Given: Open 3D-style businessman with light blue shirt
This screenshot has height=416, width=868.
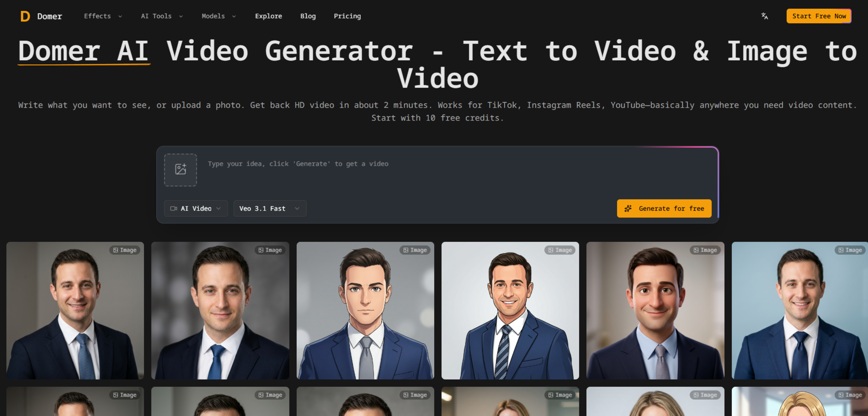Looking at the screenshot, I should point(655,310).
